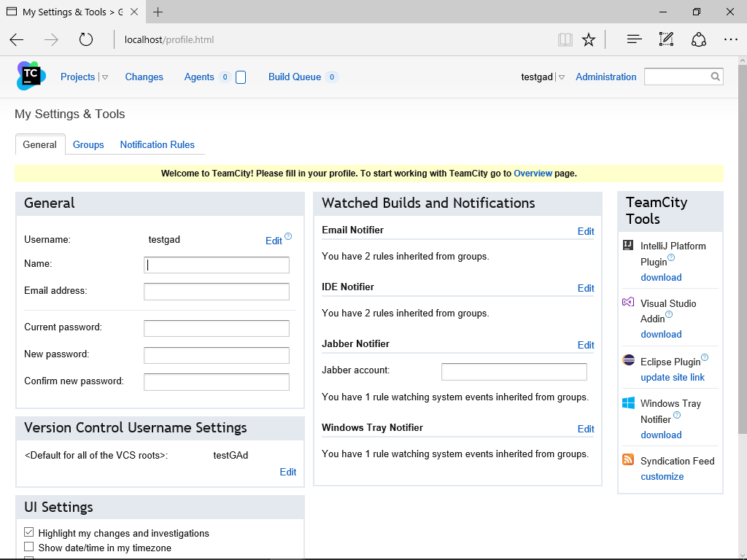747x560 pixels.
Task: Open the Projects page
Action: point(77,77)
